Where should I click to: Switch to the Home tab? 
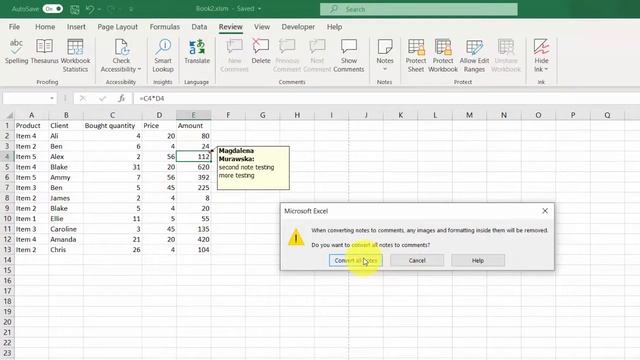click(x=45, y=27)
